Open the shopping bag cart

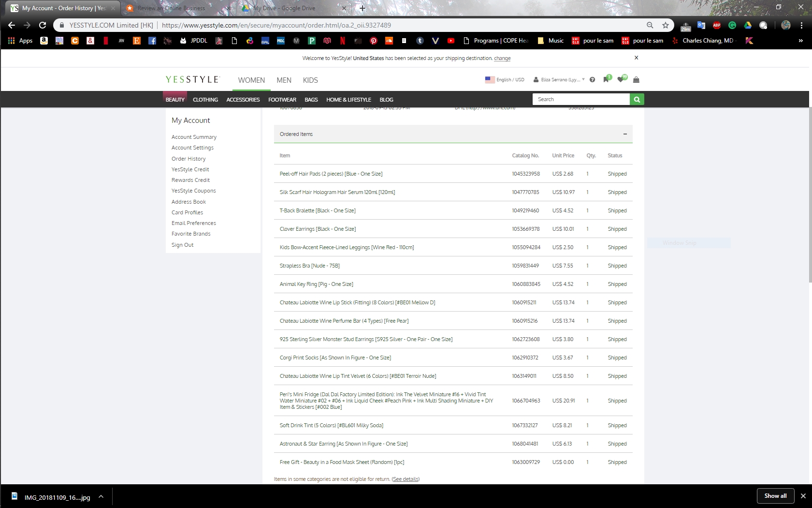coord(636,80)
